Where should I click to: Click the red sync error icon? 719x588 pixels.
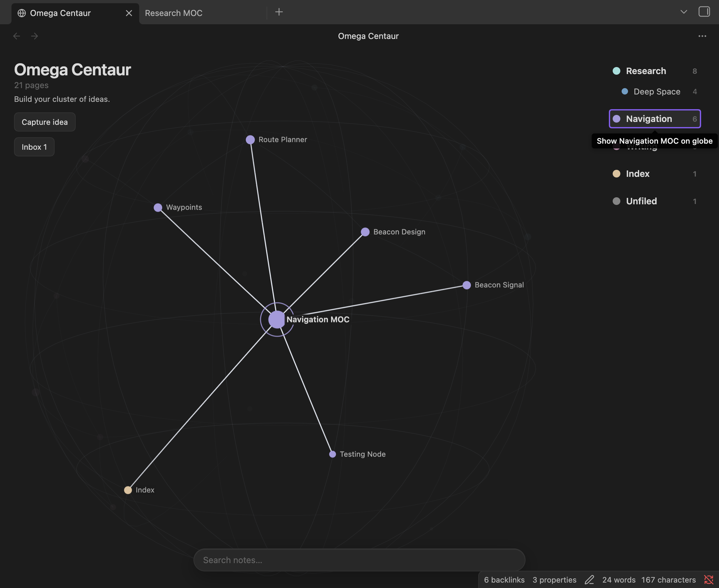(x=708, y=580)
